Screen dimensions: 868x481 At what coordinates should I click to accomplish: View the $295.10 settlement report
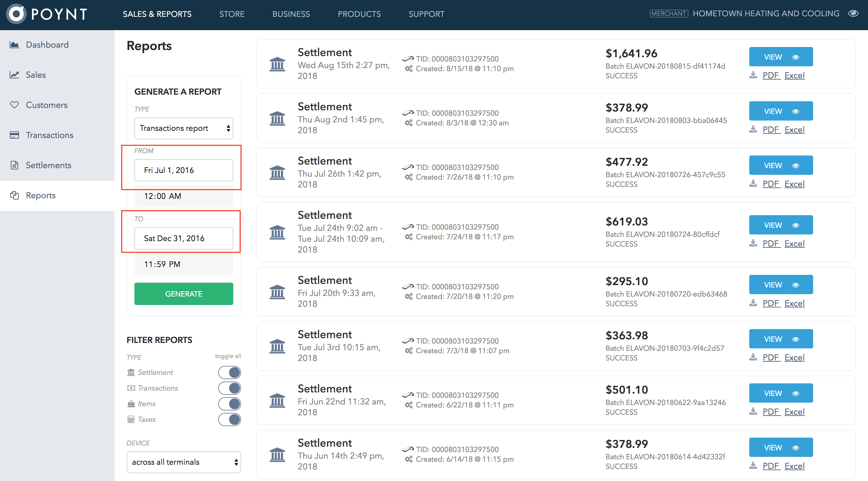point(781,284)
